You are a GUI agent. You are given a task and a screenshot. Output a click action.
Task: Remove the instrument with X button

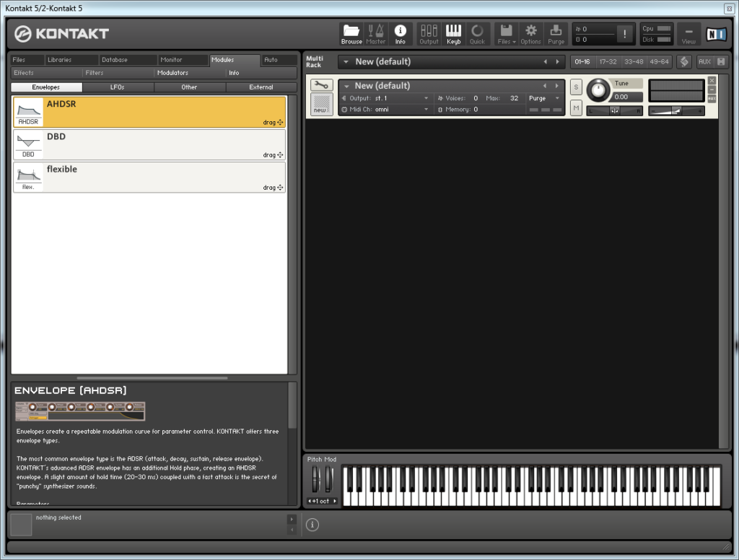coord(712,81)
